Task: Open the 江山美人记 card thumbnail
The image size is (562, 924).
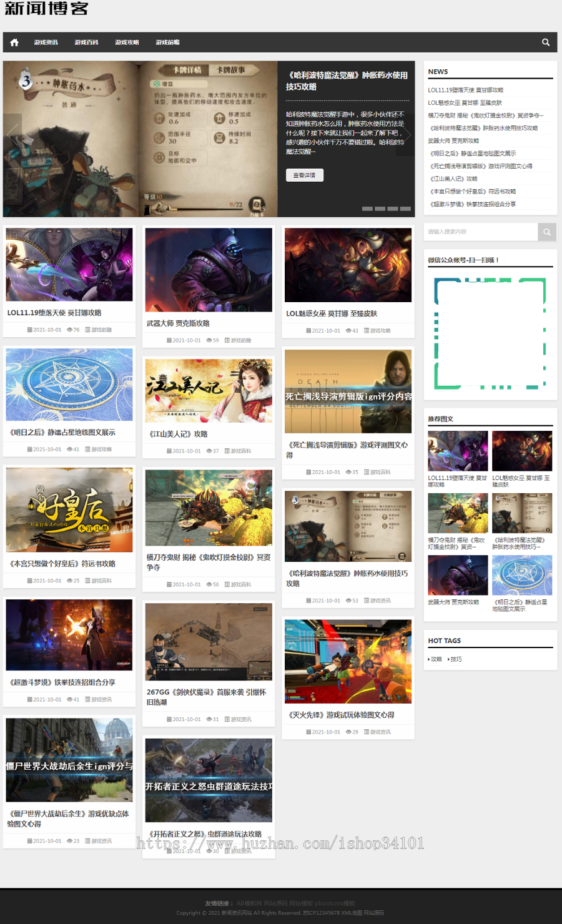Action: 209,391
